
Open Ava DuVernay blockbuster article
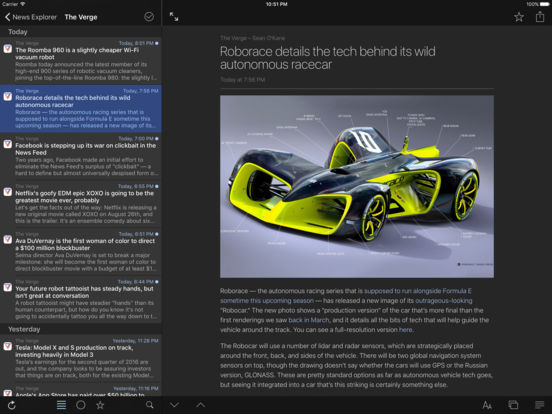pyautogui.click(x=81, y=252)
